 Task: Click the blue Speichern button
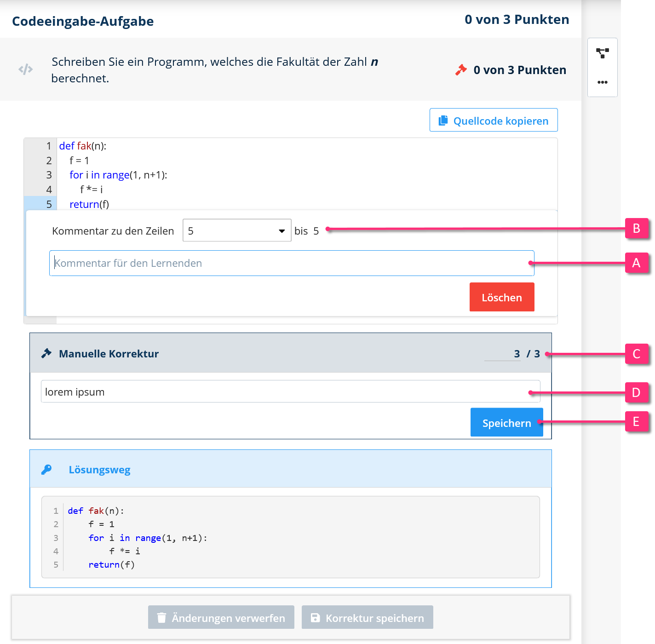[506, 422]
